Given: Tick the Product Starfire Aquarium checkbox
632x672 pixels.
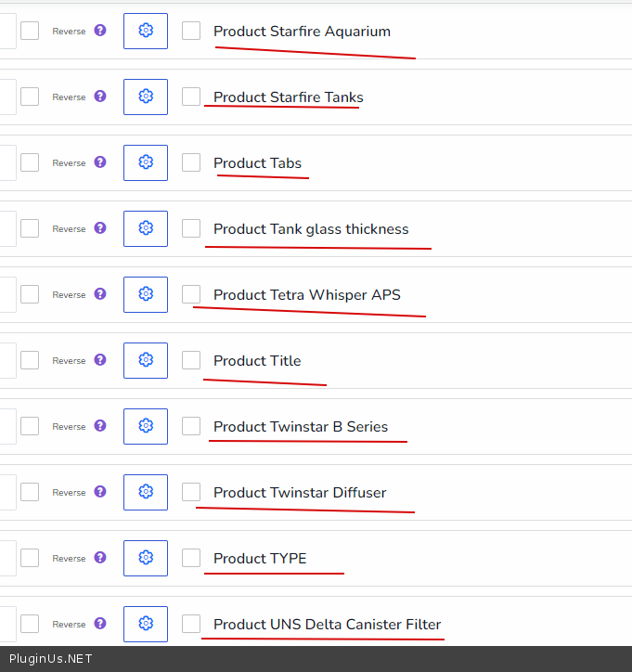Looking at the screenshot, I should tap(191, 31).
